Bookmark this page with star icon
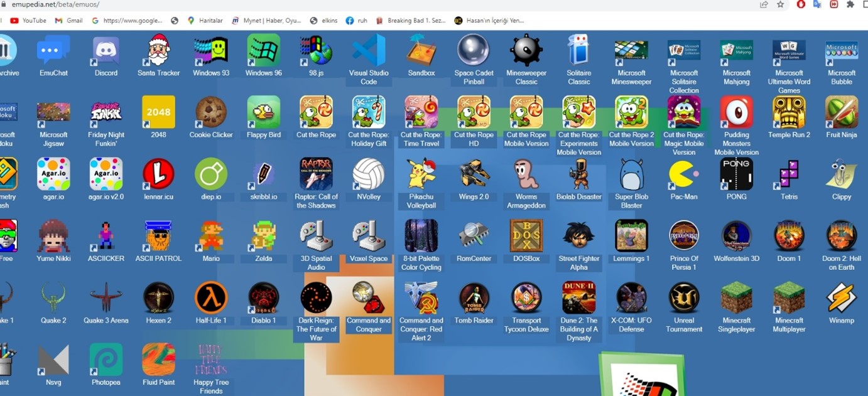Screen dimensions: 868x396 [x=781, y=4]
